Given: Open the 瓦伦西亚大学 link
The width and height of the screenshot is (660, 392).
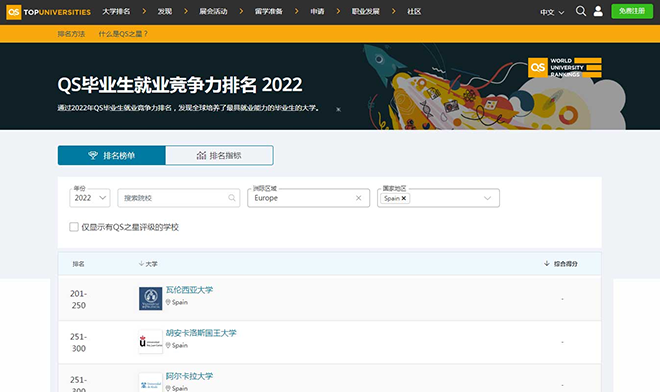Looking at the screenshot, I should pyautogui.click(x=189, y=290).
